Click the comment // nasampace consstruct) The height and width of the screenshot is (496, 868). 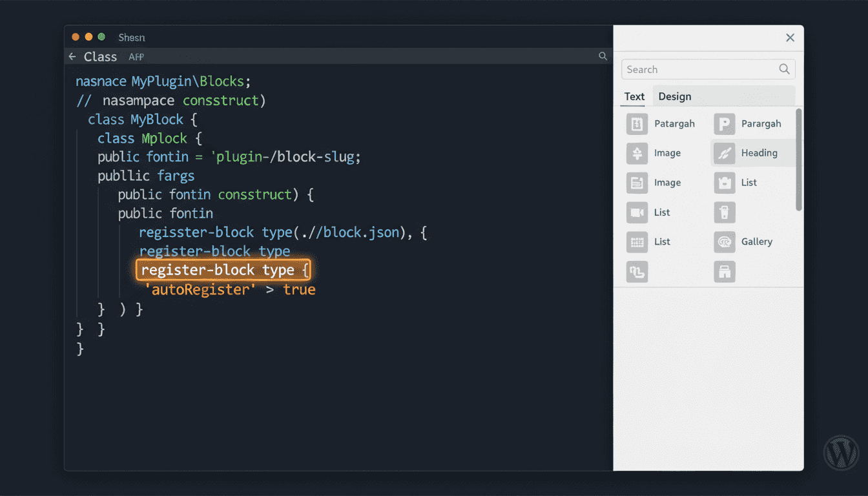tap(170, 101)
